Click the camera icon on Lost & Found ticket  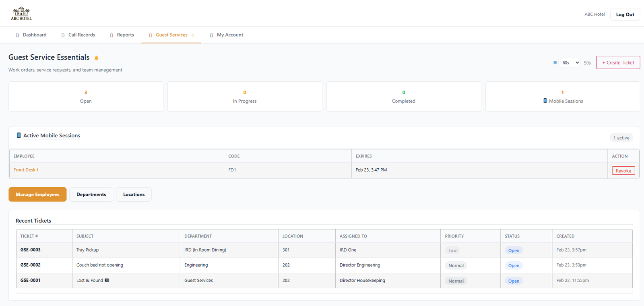point(107,280)
